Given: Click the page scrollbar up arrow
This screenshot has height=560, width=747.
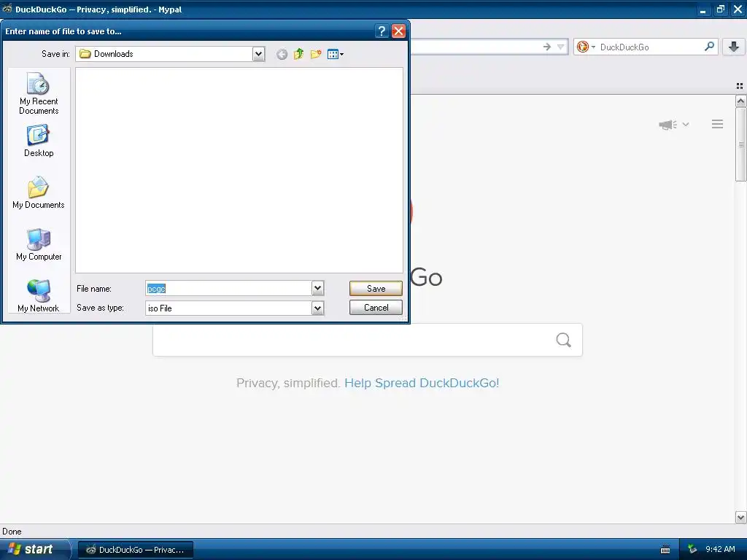Looking at the screenshot, I should tap(740, 101).
